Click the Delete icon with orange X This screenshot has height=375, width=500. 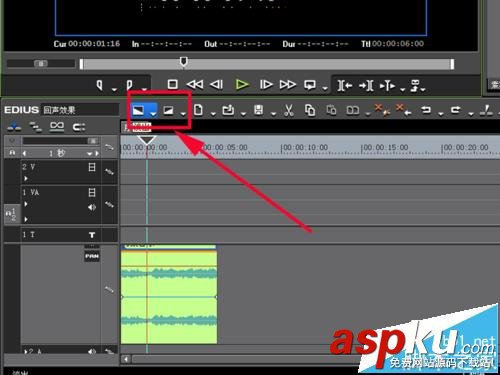coord(382,110)
